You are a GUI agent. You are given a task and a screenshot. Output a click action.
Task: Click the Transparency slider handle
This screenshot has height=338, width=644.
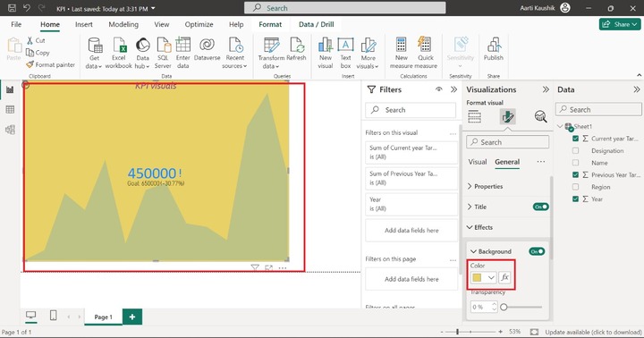pyautogui.click(x=504, y=307)
